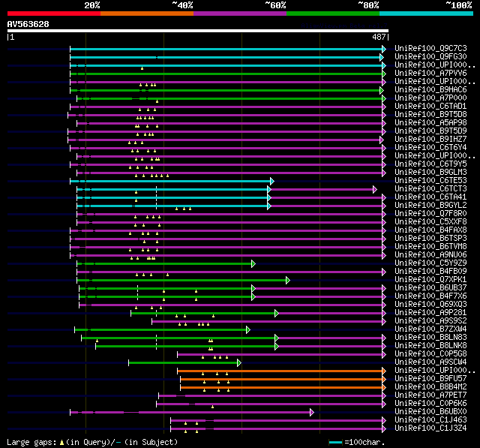The height and width of the screenshot is (448, 480).
Task: Click the yellow gap marker icon in the Large gaps legend
Action: pos(61,443)
